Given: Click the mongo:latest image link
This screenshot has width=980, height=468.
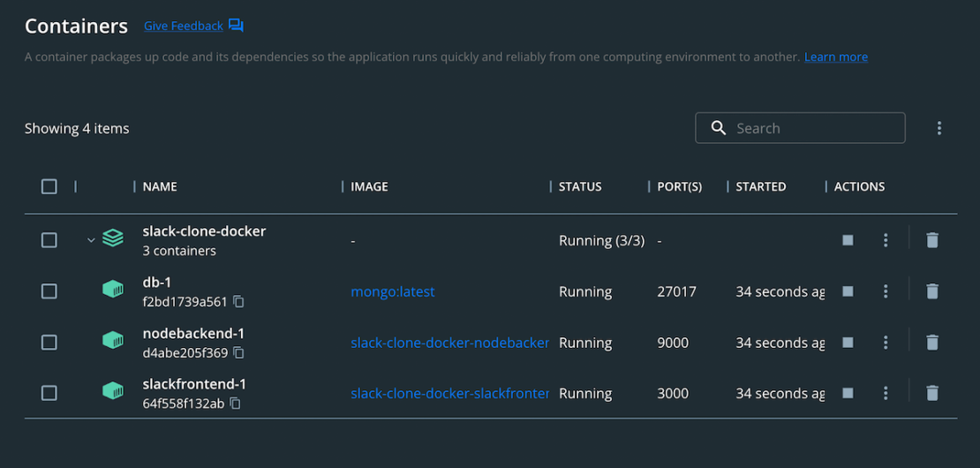Looking at the screenshot, I should 392,291.
